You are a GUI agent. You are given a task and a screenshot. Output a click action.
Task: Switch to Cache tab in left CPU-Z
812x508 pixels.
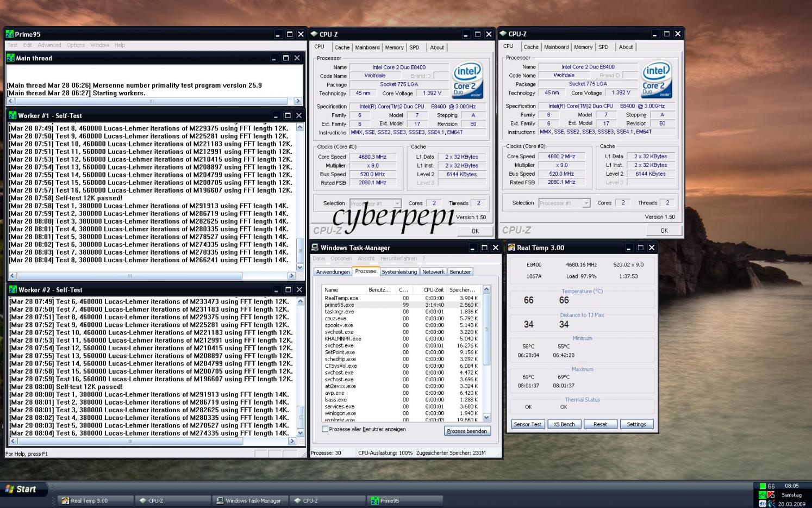coord(342,48)
